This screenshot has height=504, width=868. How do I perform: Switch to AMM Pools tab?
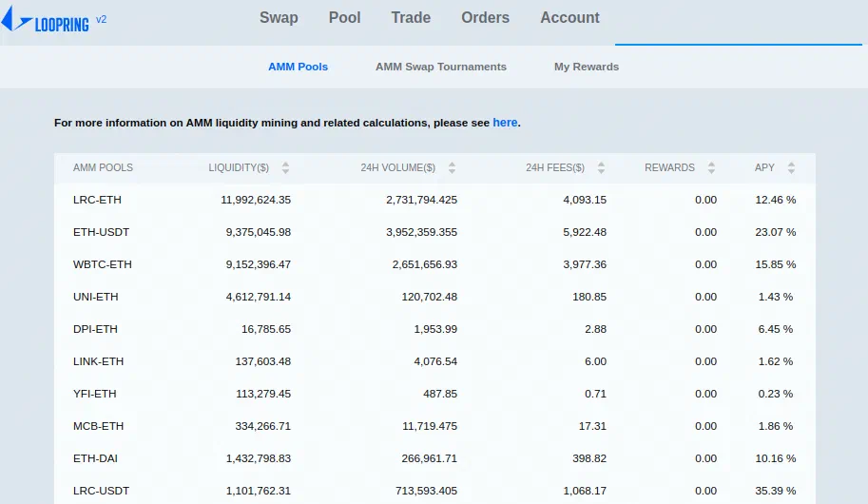(x=298, y=67)
